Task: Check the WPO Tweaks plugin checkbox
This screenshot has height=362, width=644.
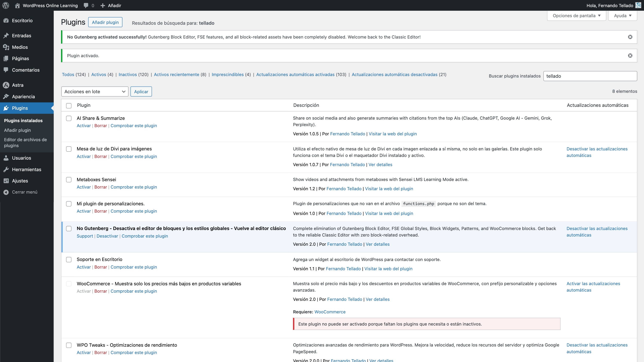Action: 69,345
